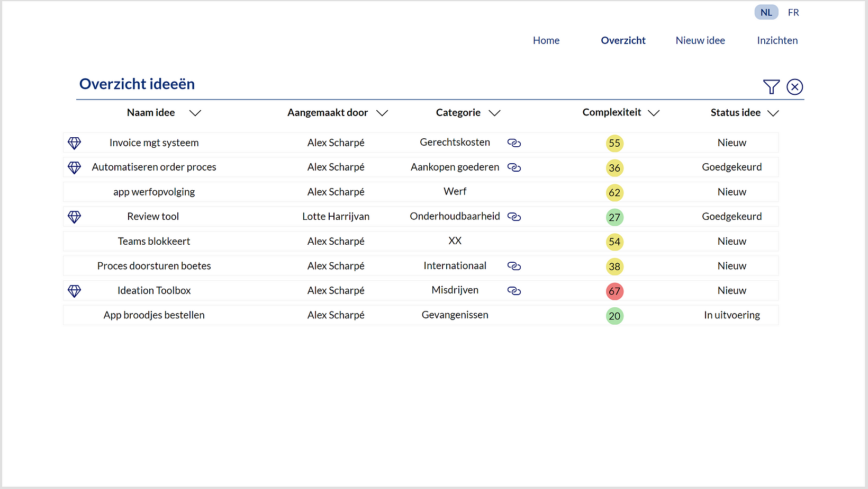Select green complexity badge 27
This screenshot has width=868, height=489.
coord(614,217)
